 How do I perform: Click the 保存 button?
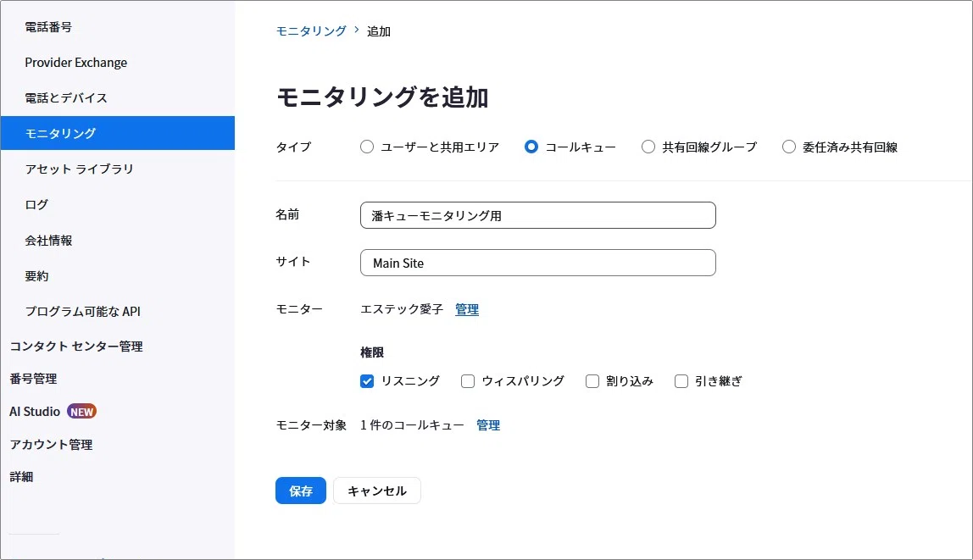click(x=301, y=491)
